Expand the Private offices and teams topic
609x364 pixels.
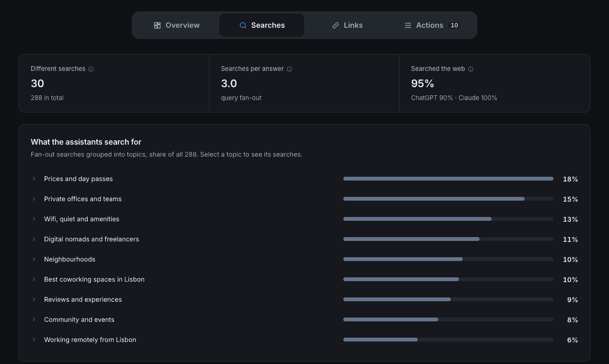[x=34, y=199]
